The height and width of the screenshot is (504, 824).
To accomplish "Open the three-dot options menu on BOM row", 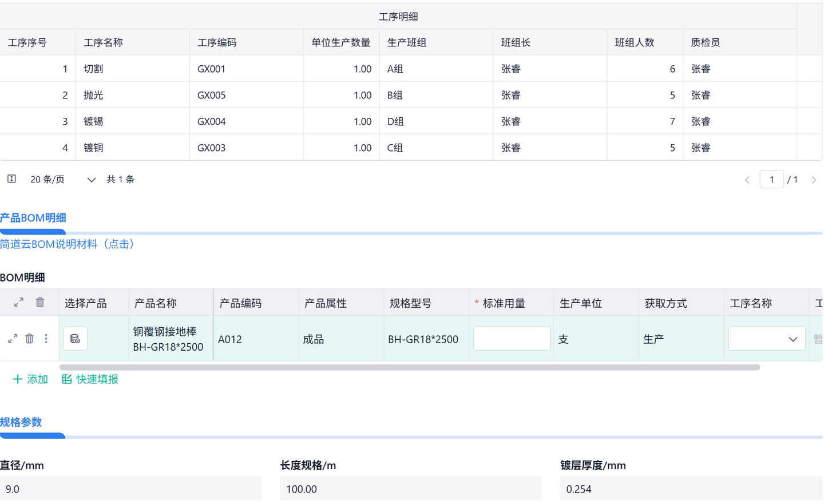I will click(x=46, y=338).
